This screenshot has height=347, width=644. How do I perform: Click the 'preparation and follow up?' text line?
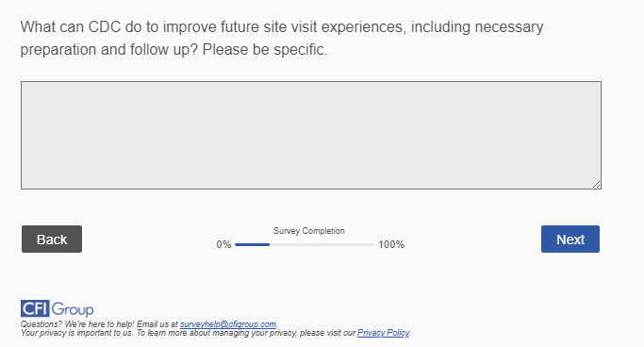pyautogui.click(x=109, y=50)
